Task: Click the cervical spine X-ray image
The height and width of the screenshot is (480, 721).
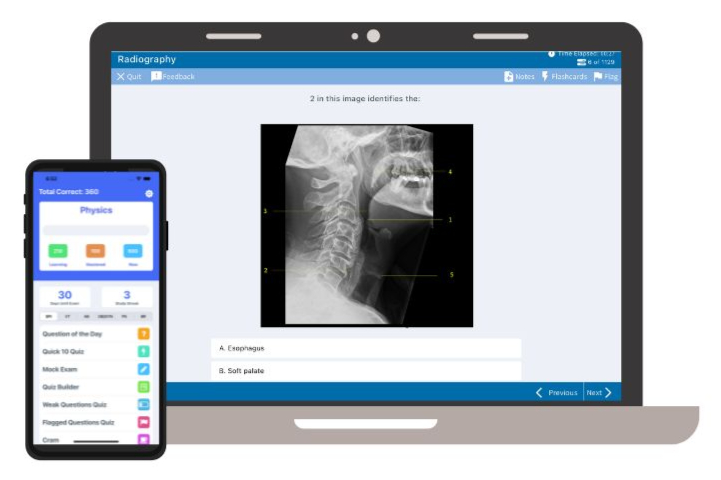Action: (x=367, y=225)
